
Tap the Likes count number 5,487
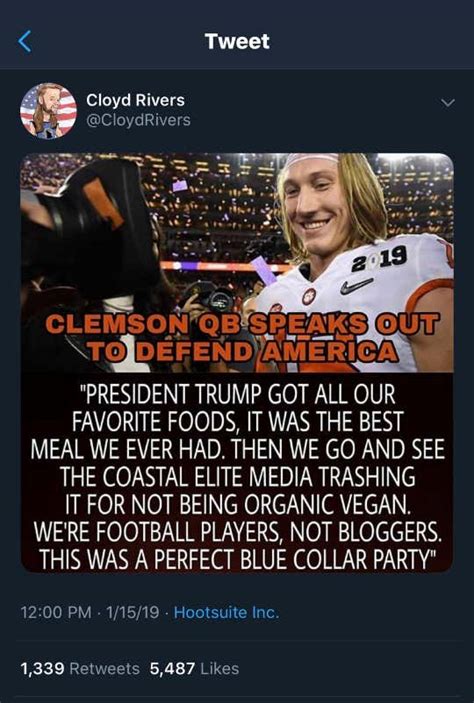[x=172, y=669]
